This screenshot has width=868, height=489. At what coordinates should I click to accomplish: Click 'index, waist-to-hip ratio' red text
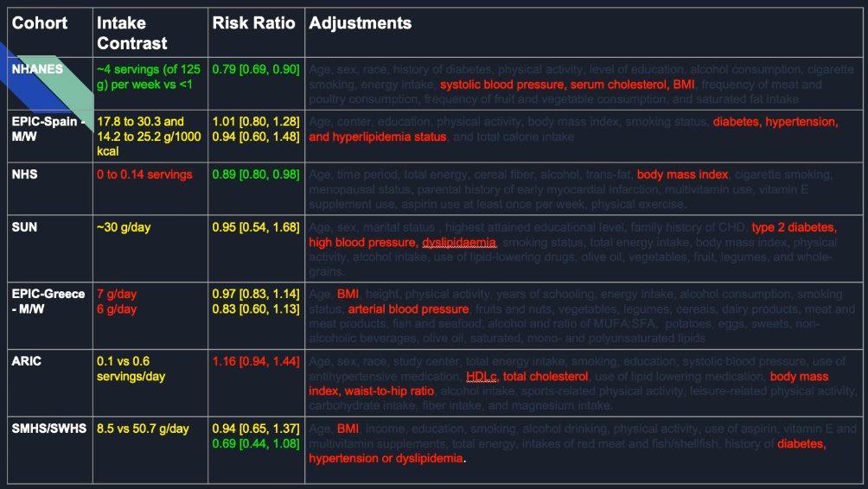[x=372, y=391]
